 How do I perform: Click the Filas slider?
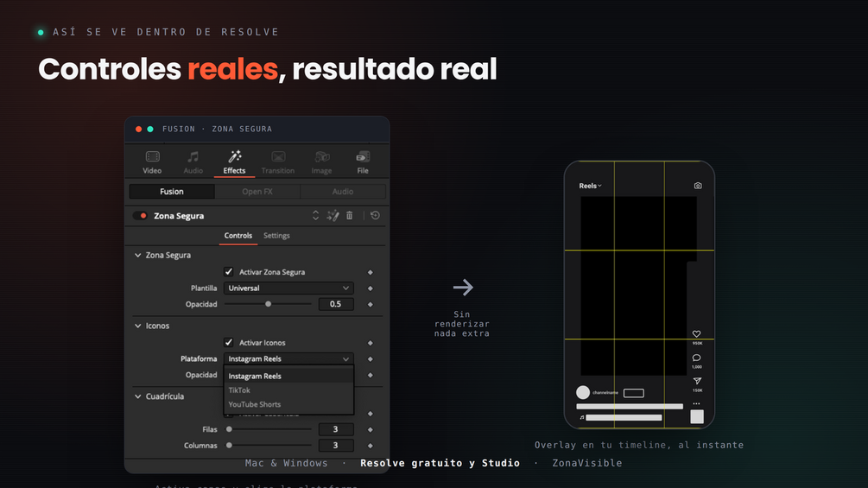coord(268,429)
